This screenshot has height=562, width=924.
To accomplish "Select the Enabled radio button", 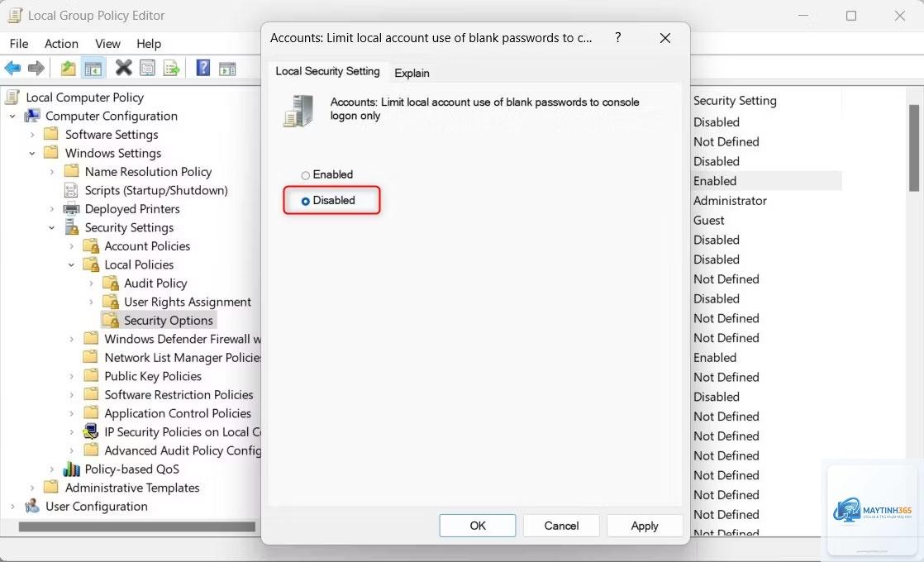I will (x=305, y=175).
